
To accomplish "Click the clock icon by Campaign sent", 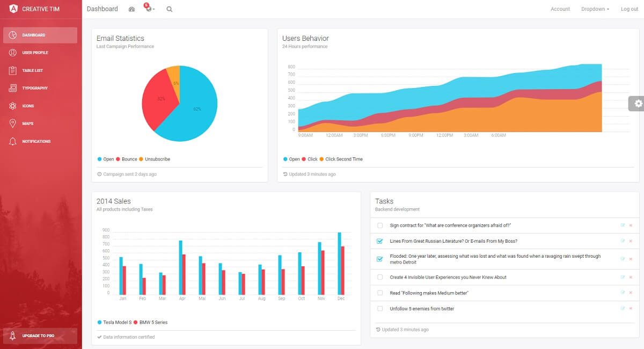I will (x=99, y=174).
